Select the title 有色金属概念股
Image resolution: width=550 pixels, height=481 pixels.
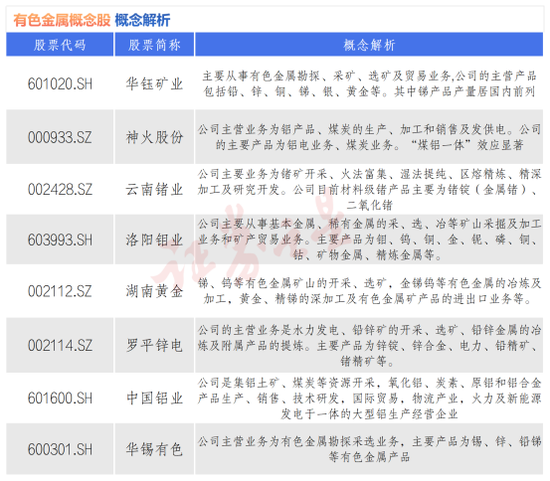tap(62, 20)
